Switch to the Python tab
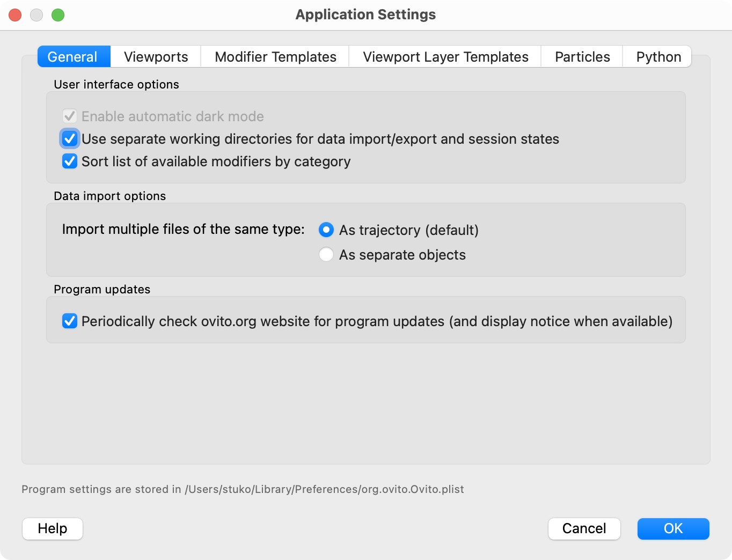732x560 pixels. click(658, 57)
